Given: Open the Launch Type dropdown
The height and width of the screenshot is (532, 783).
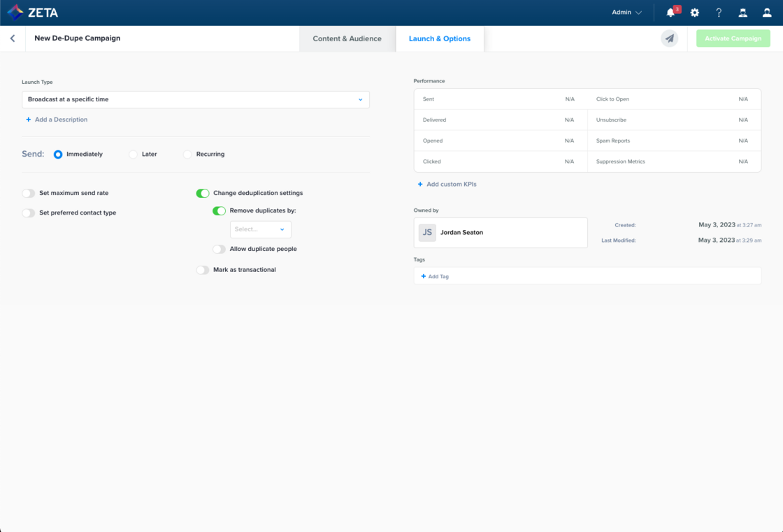Looking at the screenshot, I should 196,99.
